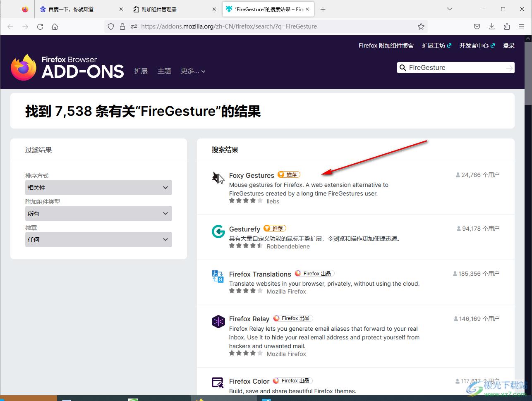
Task: Open the Extensions puzzle icon
Action: click(507, 26)
